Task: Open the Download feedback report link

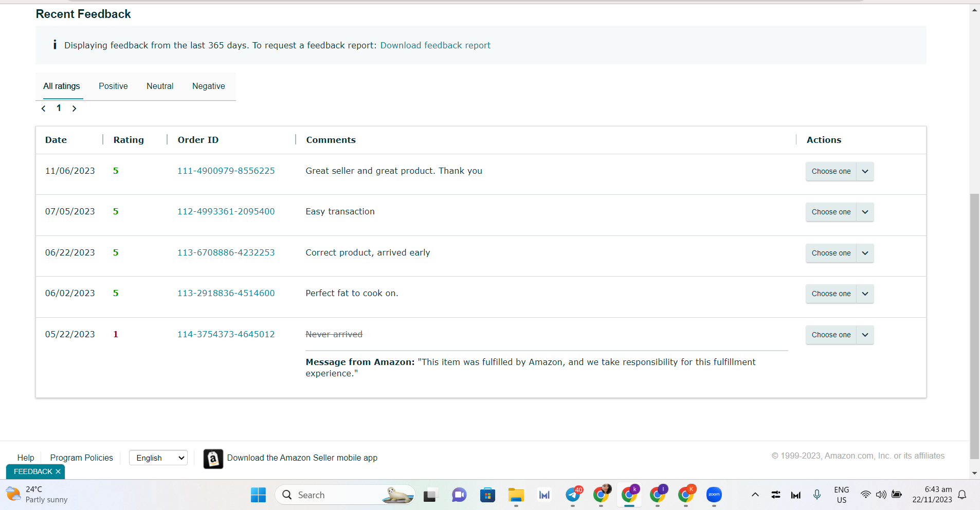Action: tap(435, 45)
